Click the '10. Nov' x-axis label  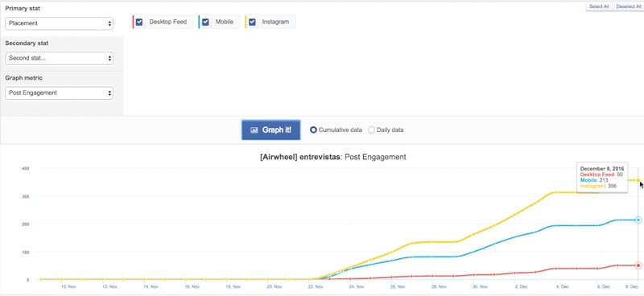tap(68, 286)
